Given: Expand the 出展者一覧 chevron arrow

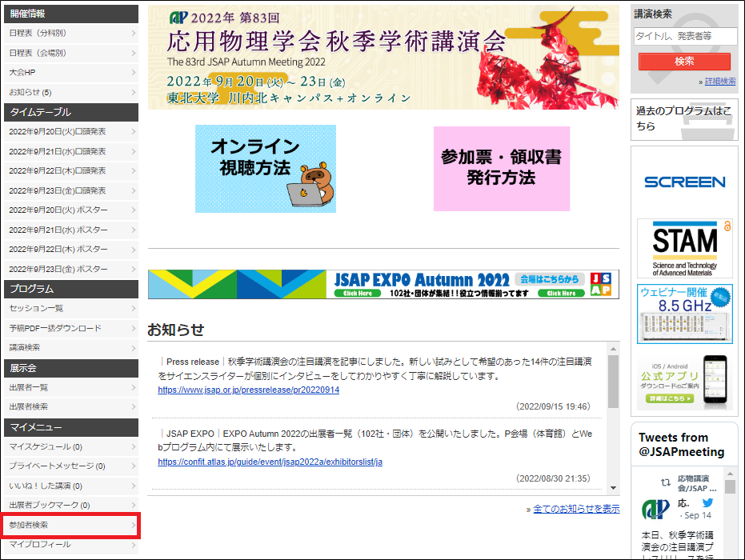Looking at the screenshot, I should click(x=133, y=387).
